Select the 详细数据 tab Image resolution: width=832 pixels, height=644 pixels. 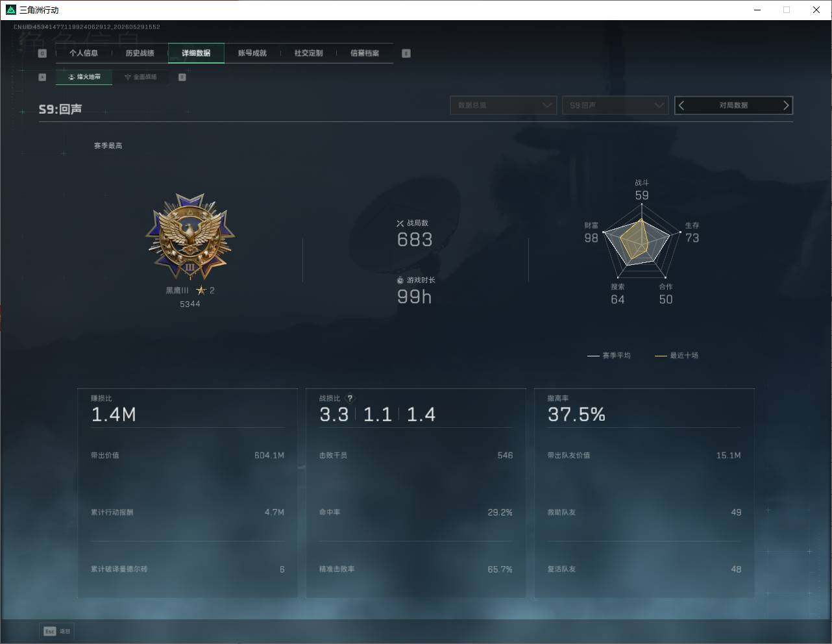pos(196,53)
